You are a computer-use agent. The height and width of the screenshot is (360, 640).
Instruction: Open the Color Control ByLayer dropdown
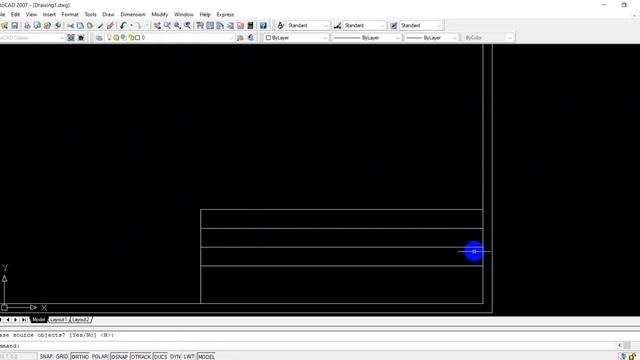296,38
